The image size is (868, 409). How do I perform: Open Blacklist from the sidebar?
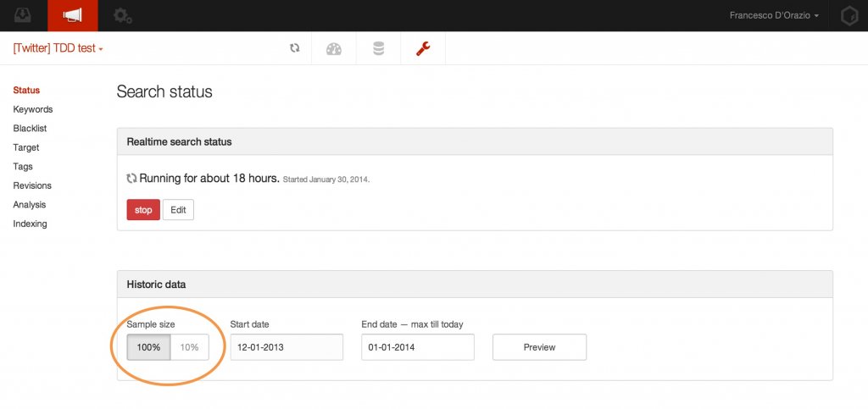(30, 129)
